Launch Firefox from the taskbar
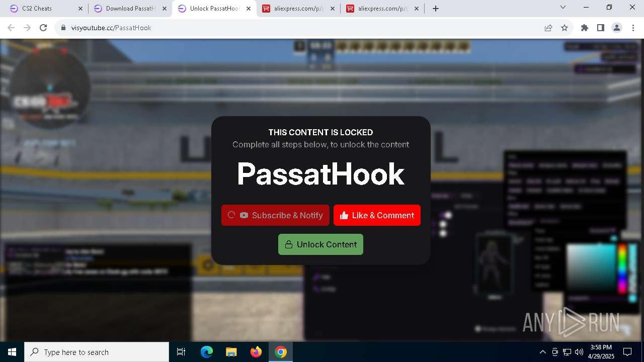 (256, 352)
